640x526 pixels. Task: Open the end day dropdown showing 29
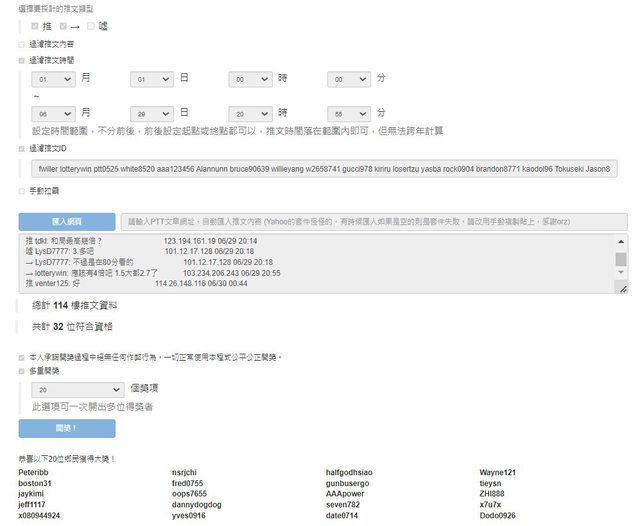click(151, 113)
